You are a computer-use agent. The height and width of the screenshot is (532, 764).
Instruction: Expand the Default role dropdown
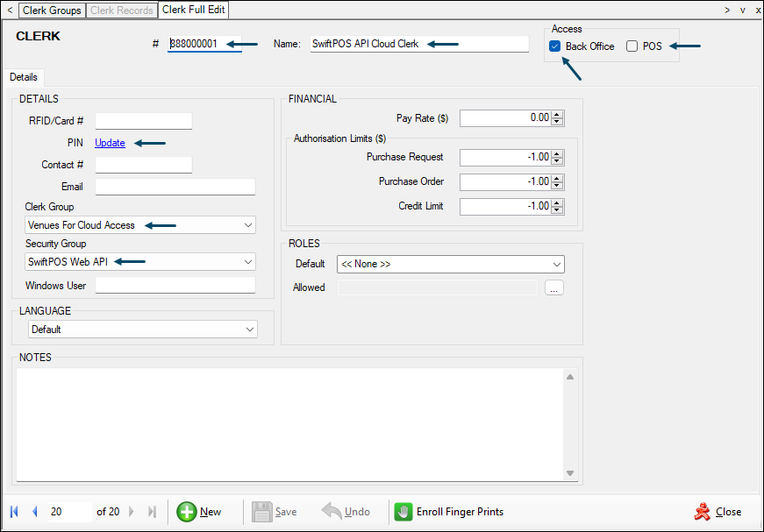(x=556, y=264)
